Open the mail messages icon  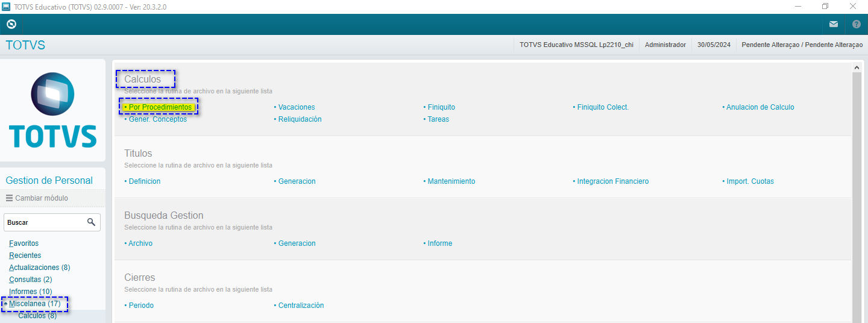coord(834,25)
